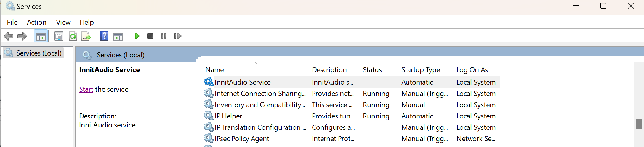This screenshot has width=644, height=147.
Task: Select Services (Local) in the console tree
Action: (x=39, y=53)
